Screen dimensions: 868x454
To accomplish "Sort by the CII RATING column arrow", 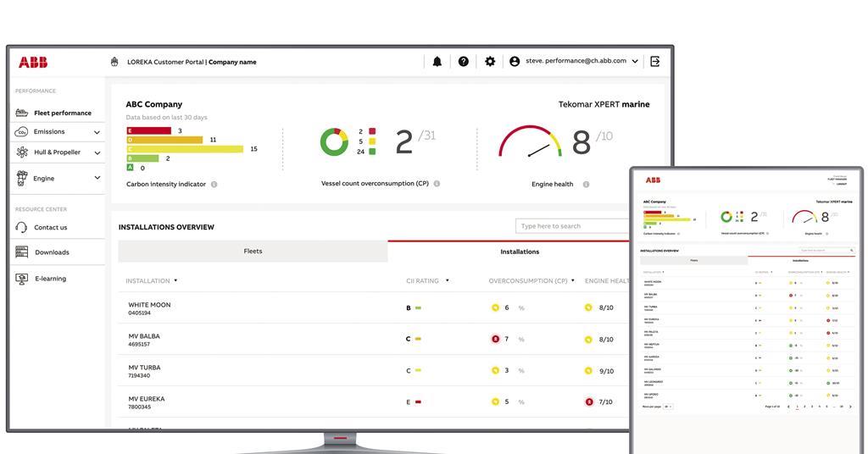I will point(448,280).
